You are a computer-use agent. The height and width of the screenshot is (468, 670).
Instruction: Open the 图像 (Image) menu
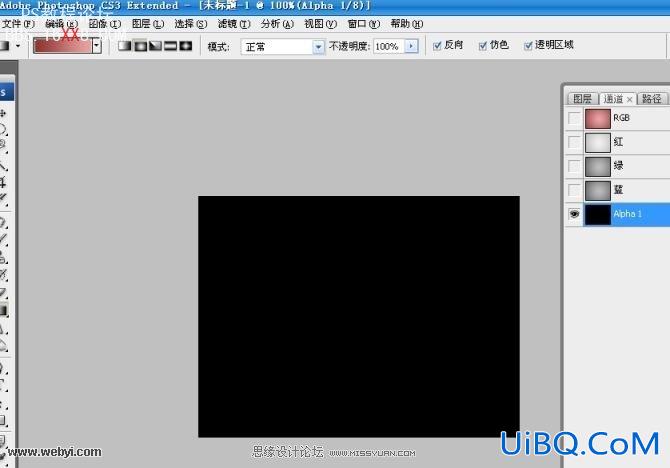tap(105, 24)
